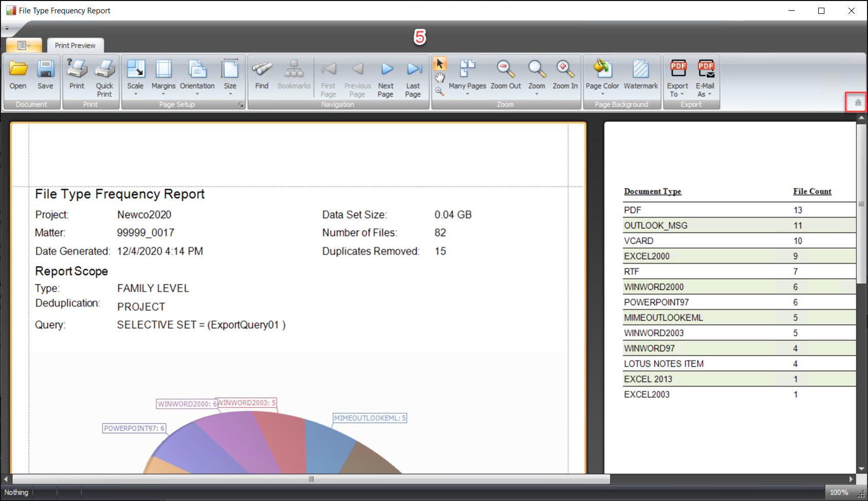
Task: Click the MIMEOUTLOOKEML: 5 chart label
Action: 370,418
